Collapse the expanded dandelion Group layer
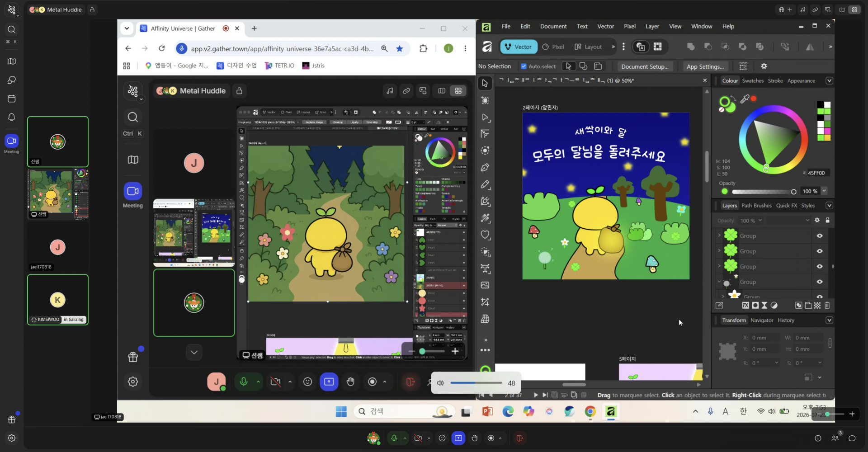868x452 pixels. (x=719, y=282)
